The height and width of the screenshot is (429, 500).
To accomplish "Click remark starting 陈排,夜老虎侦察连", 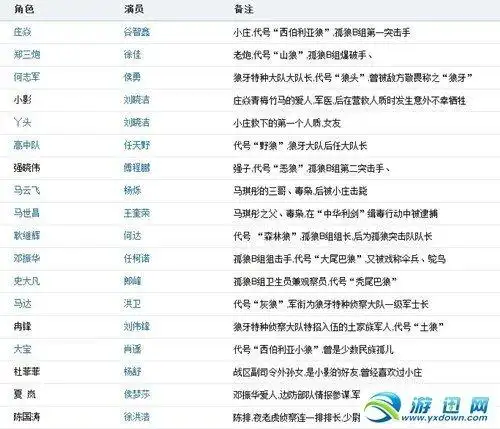I will pos(297,417).
